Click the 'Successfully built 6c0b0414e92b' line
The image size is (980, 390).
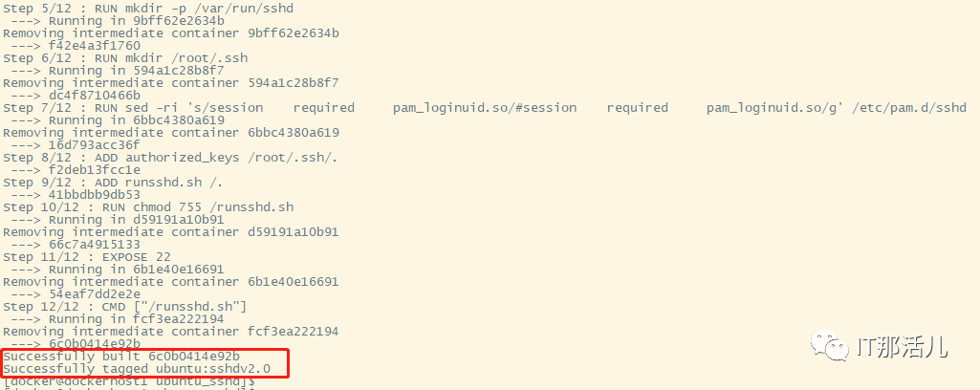[x=121, y=357]
